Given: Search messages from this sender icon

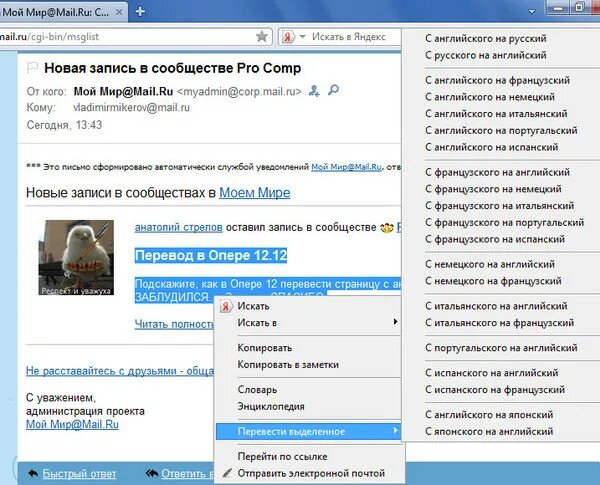Looking at the screenshot, I should click(x=333, y=90).
